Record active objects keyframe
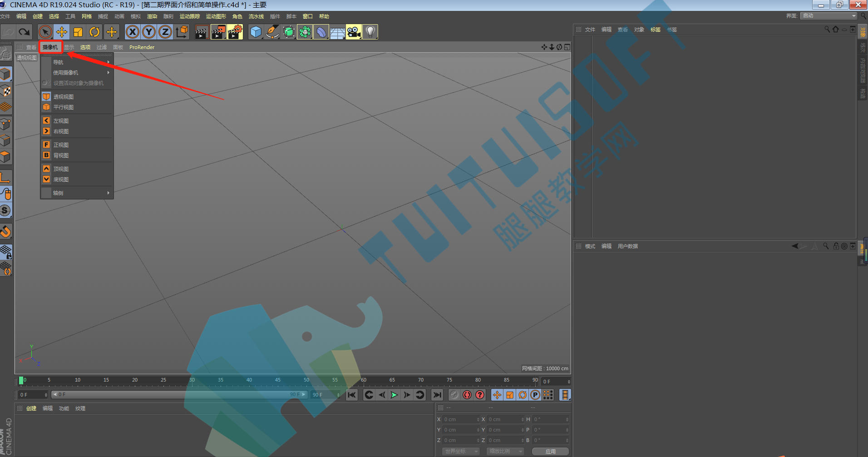The height and width of the screenshot is (457, 868). [454, 395]
